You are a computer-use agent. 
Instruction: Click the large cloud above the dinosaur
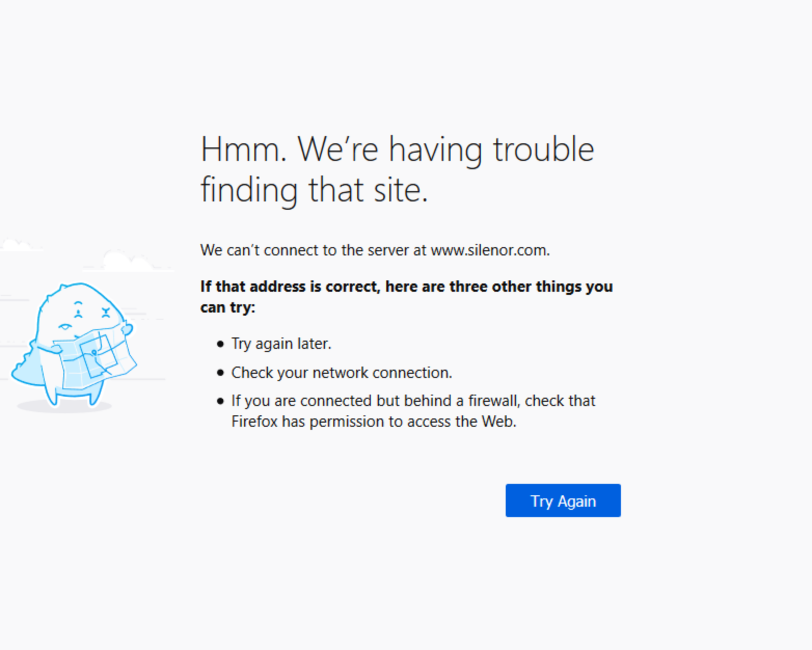[x=126, y=260]
